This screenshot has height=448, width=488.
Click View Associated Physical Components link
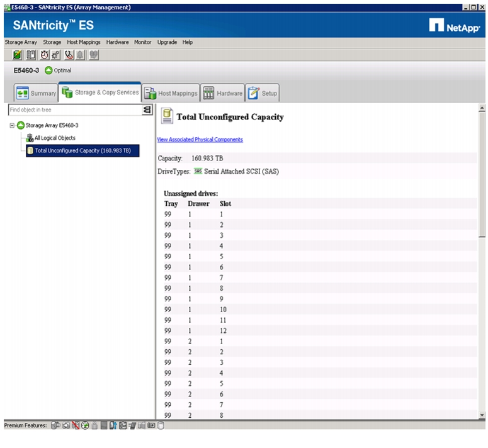pos(200,140)
